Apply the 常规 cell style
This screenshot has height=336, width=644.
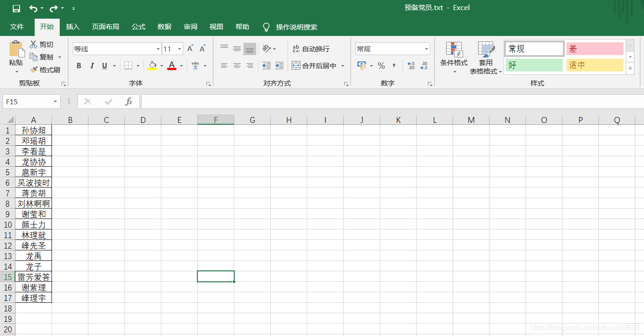pos(535,49)
